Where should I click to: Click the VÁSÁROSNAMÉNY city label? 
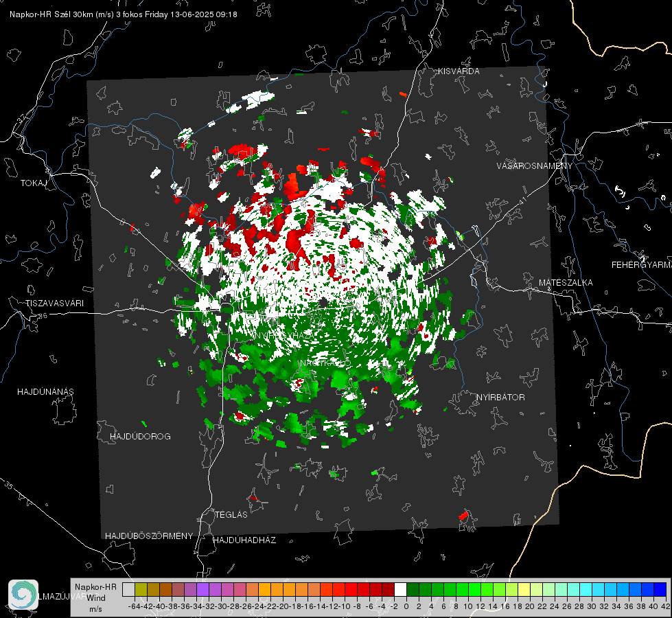535,166
